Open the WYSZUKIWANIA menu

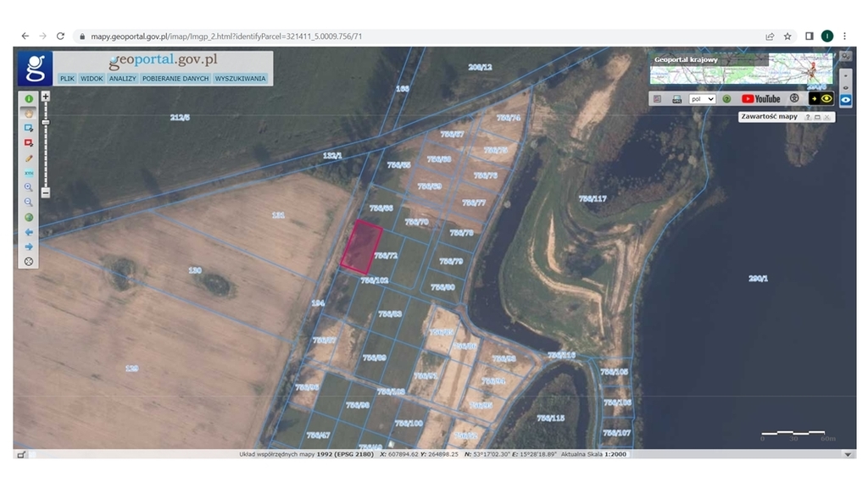241,79
